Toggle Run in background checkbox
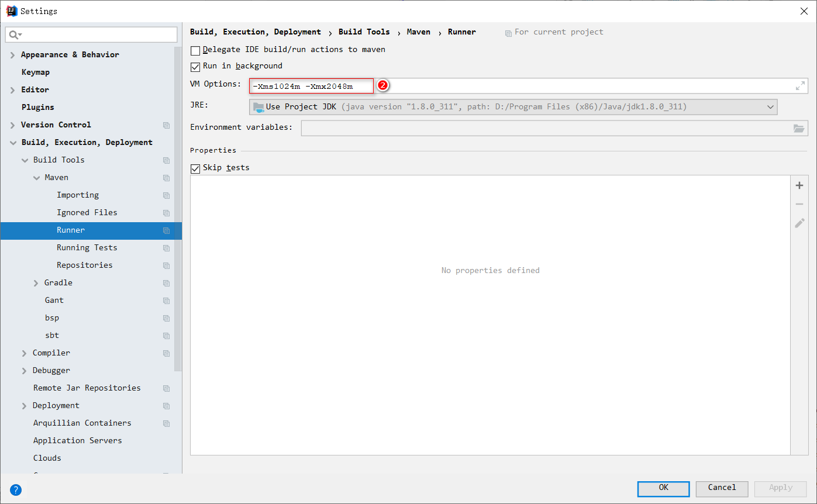The height and width of the screenshot is (504, 817). pos(195,67)
